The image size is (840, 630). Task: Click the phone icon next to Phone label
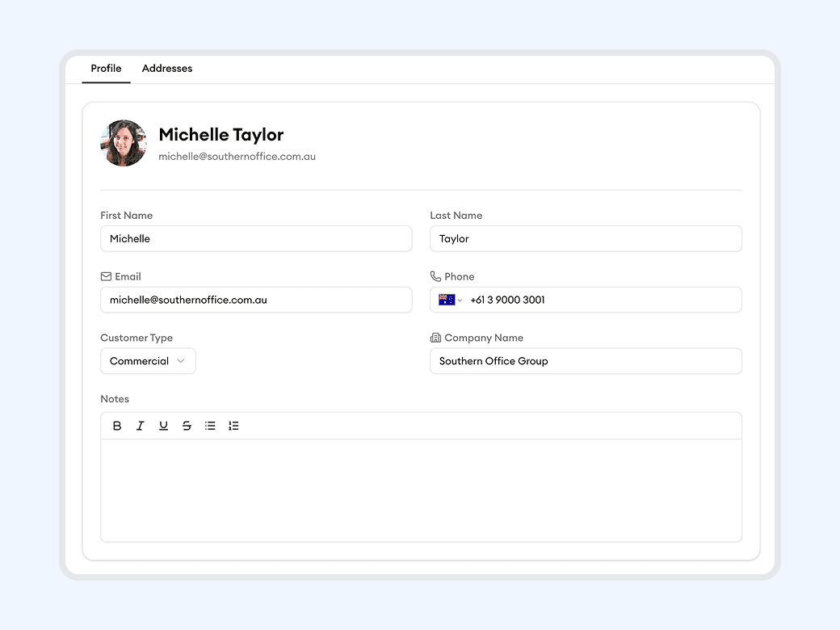(x=435, y=276)
